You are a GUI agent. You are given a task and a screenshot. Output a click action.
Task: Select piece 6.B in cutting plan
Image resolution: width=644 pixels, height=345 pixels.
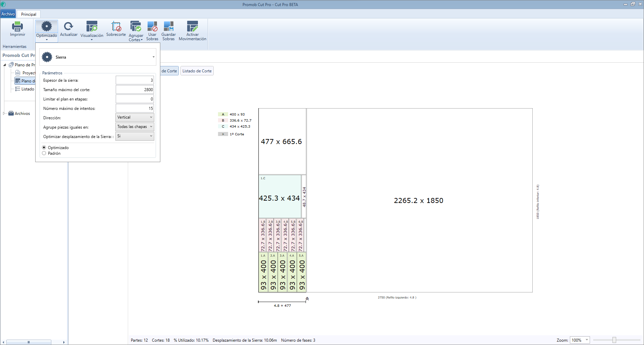click(301, 235)
